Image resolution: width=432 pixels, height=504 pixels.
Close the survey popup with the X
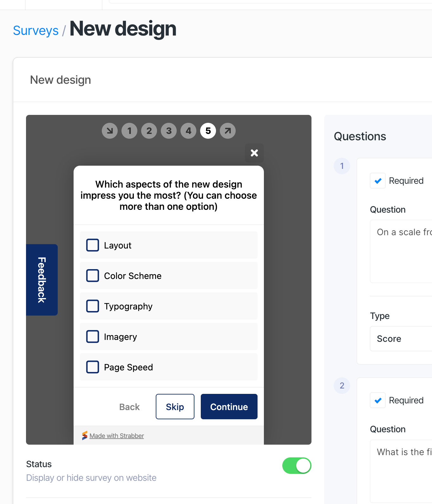(x=254, y=153)
